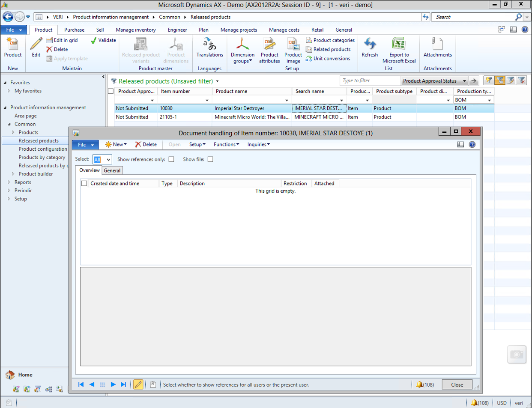Click the Type to filter input field
The image size is (532, 408).
pos(370,81)
